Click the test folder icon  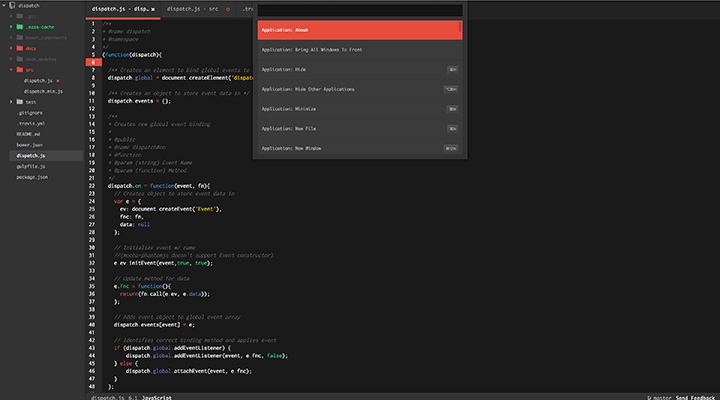(x=20, y=102)
